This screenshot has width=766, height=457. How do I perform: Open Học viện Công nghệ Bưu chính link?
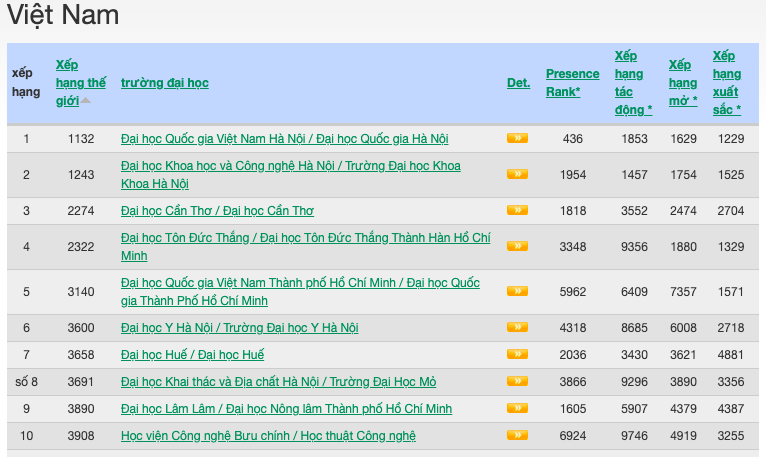click(x=268, y=435)
